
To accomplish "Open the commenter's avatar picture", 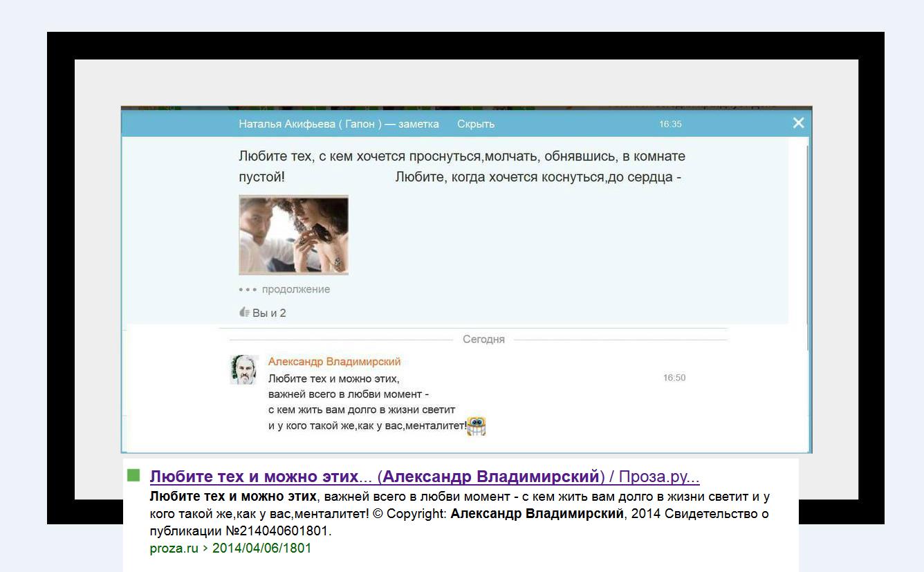I will click(x=243, y=369).
